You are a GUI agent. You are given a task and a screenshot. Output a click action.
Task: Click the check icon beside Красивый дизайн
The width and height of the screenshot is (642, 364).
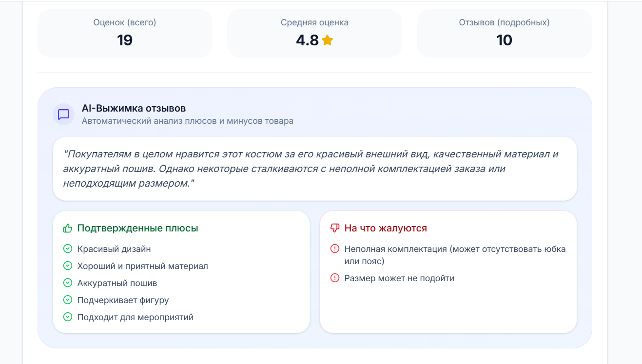click(68, 249)
